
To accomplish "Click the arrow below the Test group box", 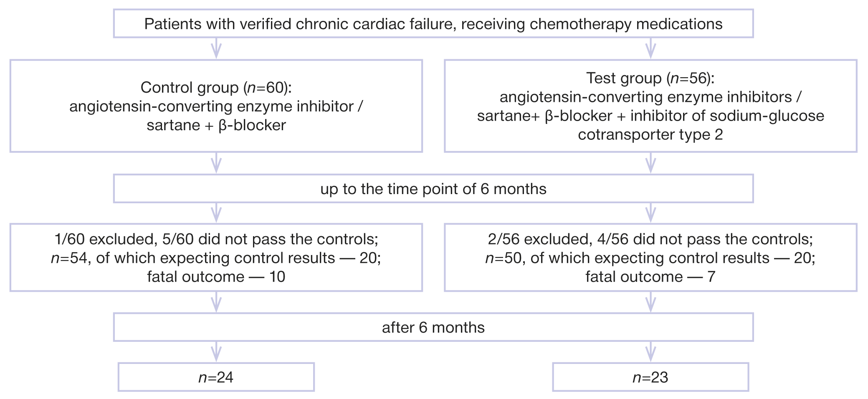I will pyautogui.click(x=650, y=163).
